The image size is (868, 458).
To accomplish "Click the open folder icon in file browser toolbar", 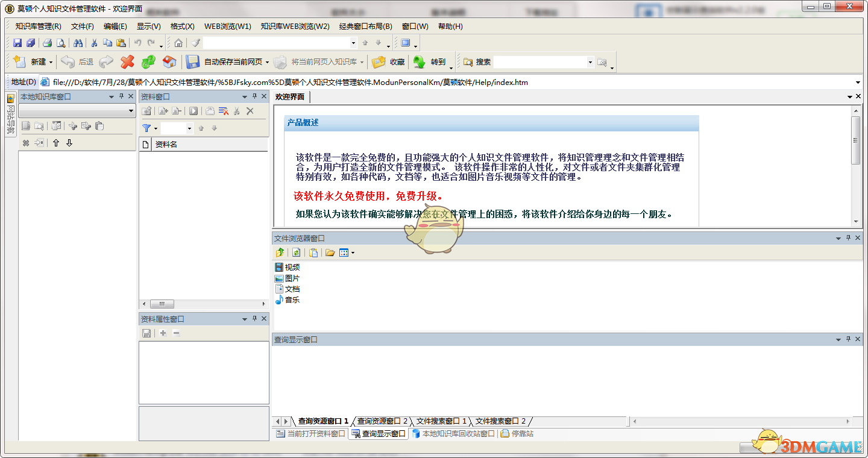I will [330, 253].
